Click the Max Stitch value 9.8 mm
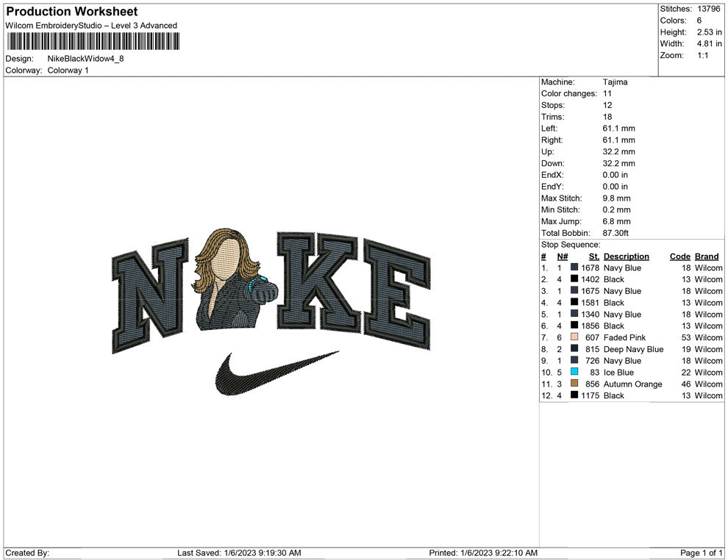728x560 pixels. [x=616, y=198]
